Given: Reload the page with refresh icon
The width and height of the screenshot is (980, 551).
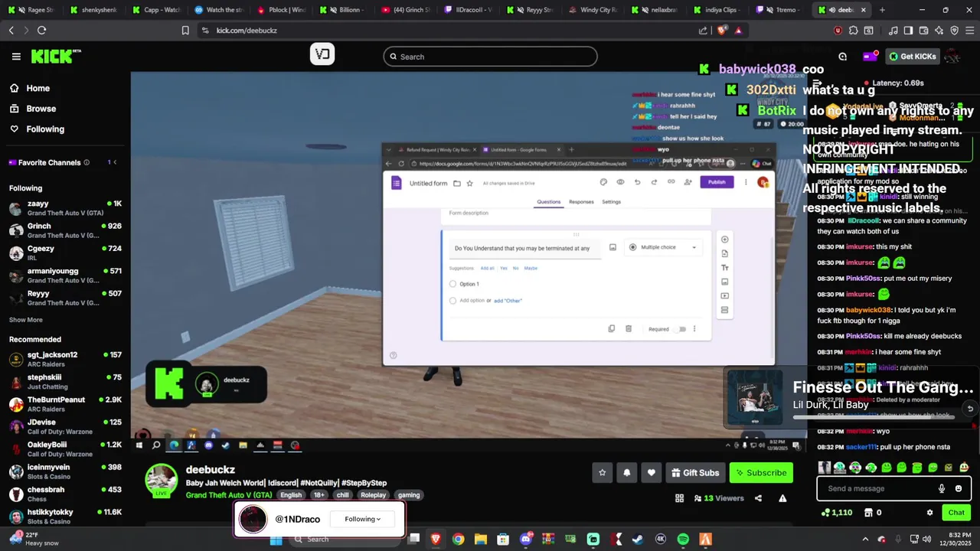Looking at the screenshot, I should 41,30.
